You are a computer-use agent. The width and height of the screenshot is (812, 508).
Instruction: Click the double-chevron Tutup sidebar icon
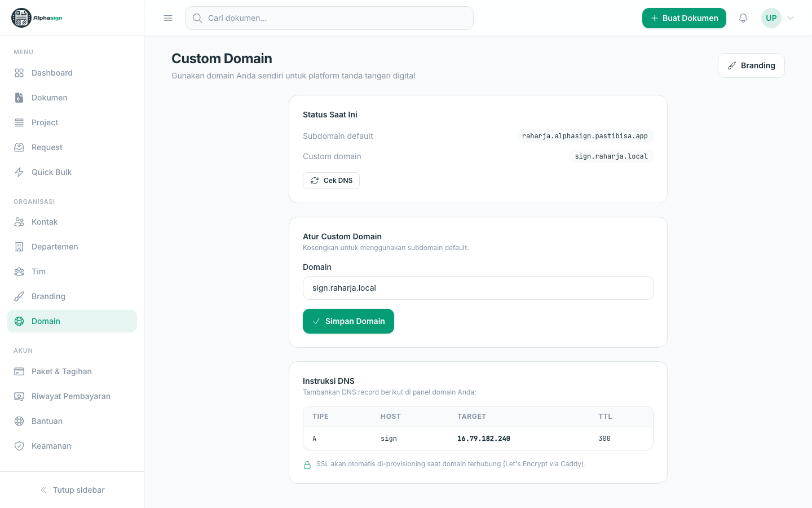[x=43, y=490]
